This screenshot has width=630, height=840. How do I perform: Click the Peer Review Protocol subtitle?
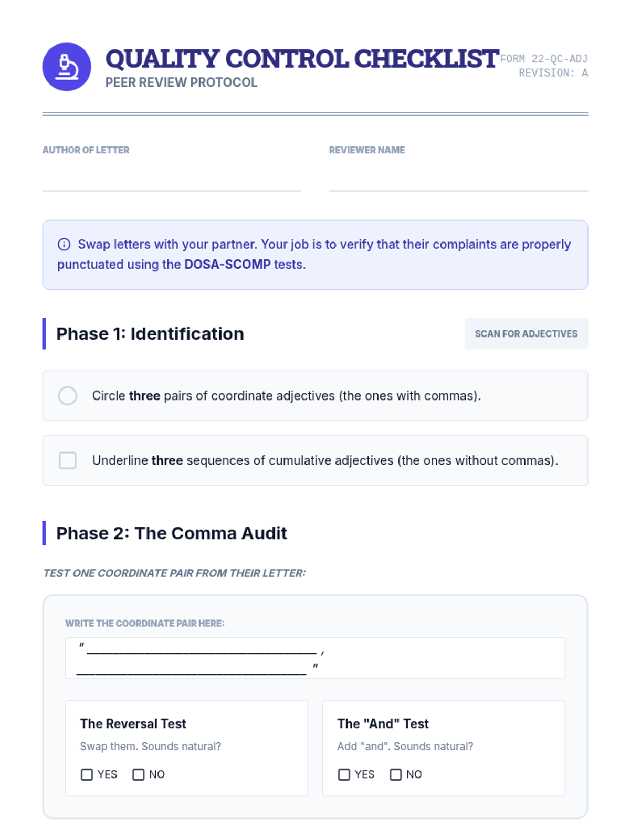pyautogui.click(x=181, y=83)
